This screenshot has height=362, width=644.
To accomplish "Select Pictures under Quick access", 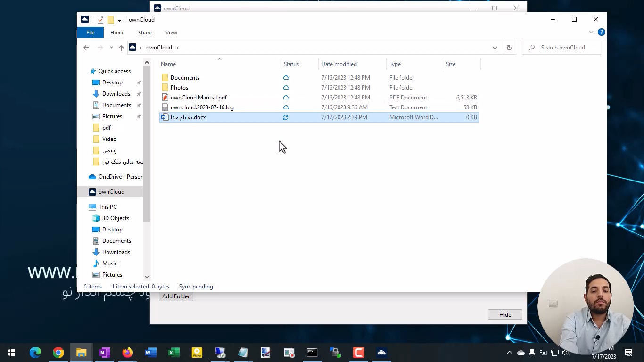I will click(112, 116).
